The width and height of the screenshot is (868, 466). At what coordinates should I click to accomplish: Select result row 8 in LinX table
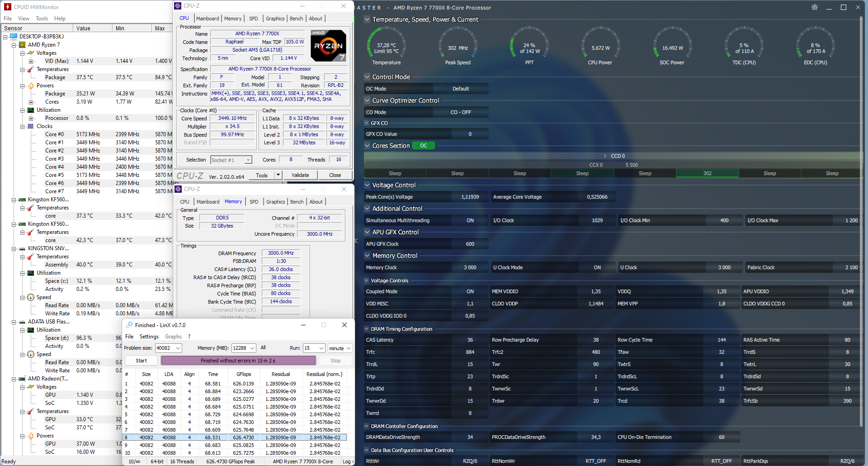click(x=235, y=437)
